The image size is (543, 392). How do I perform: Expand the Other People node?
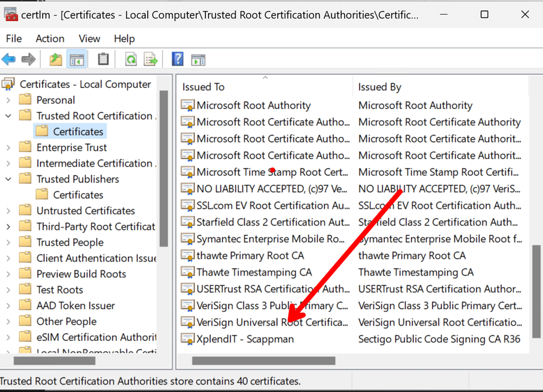coord(8,321)
